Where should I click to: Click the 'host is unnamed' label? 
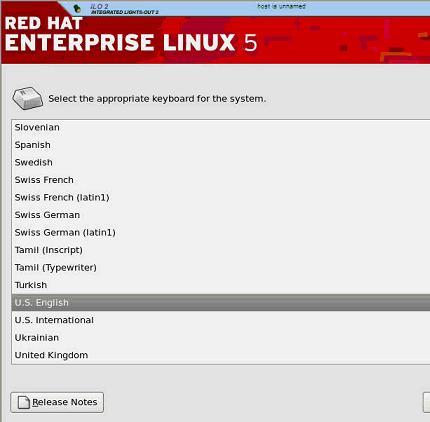click(x=281, y=6)
